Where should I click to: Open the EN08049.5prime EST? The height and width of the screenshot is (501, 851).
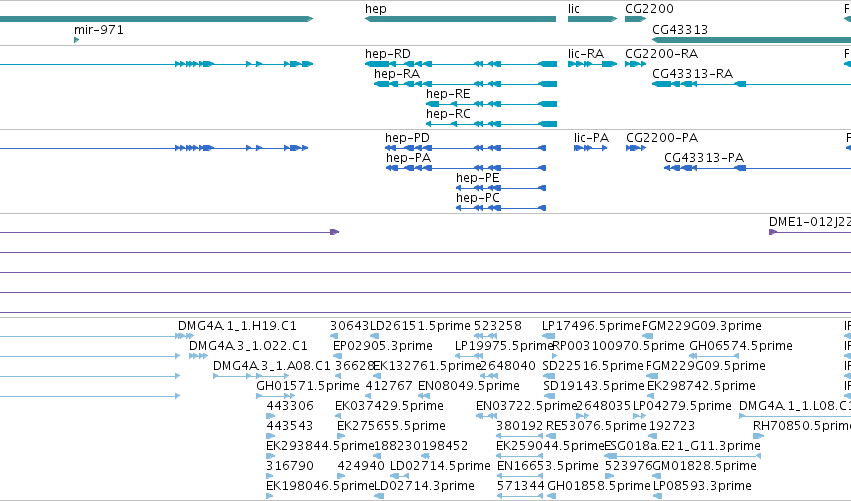point(422,396)
